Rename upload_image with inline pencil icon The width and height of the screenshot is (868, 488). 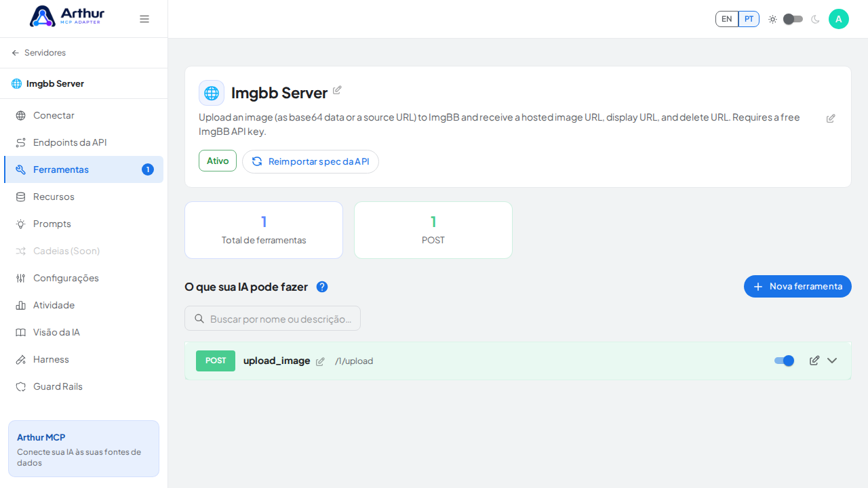tap(320, 361)
